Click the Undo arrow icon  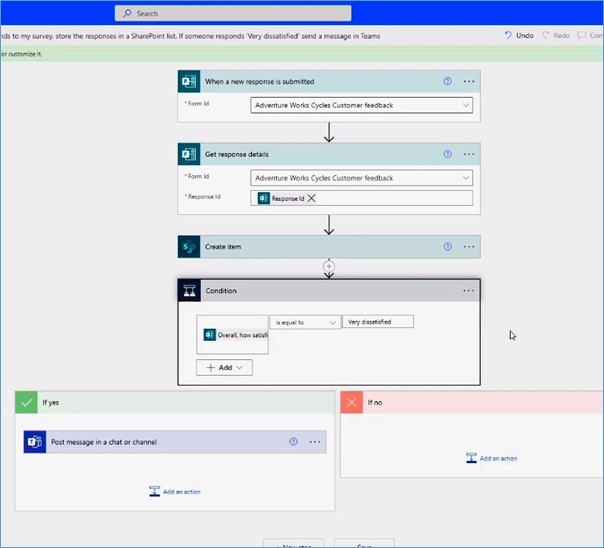508,35
